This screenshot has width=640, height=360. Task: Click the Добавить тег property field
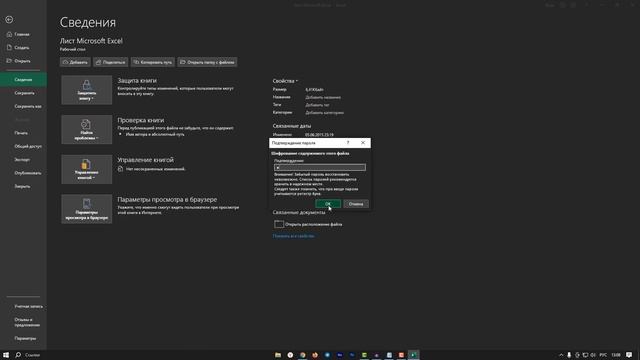pos(317,105)
